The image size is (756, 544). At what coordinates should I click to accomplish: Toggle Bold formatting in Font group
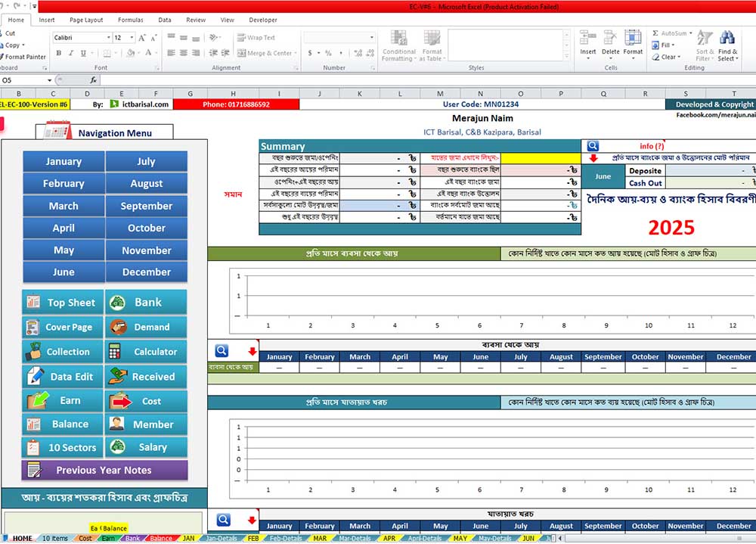click(x=58, y=53)
